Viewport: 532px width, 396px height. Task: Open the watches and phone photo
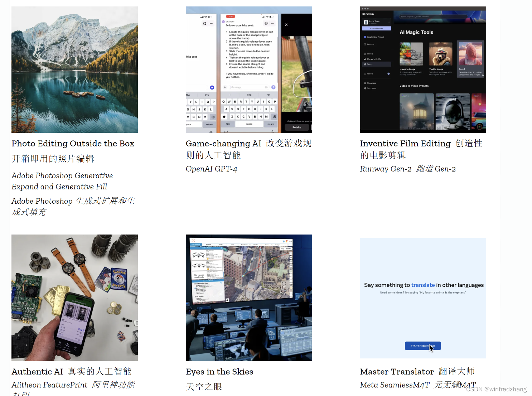pos(74,298)
